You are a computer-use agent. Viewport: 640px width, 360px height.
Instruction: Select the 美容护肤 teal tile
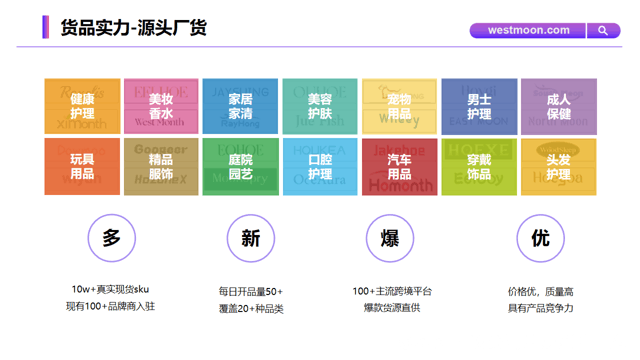pos(320,106)
